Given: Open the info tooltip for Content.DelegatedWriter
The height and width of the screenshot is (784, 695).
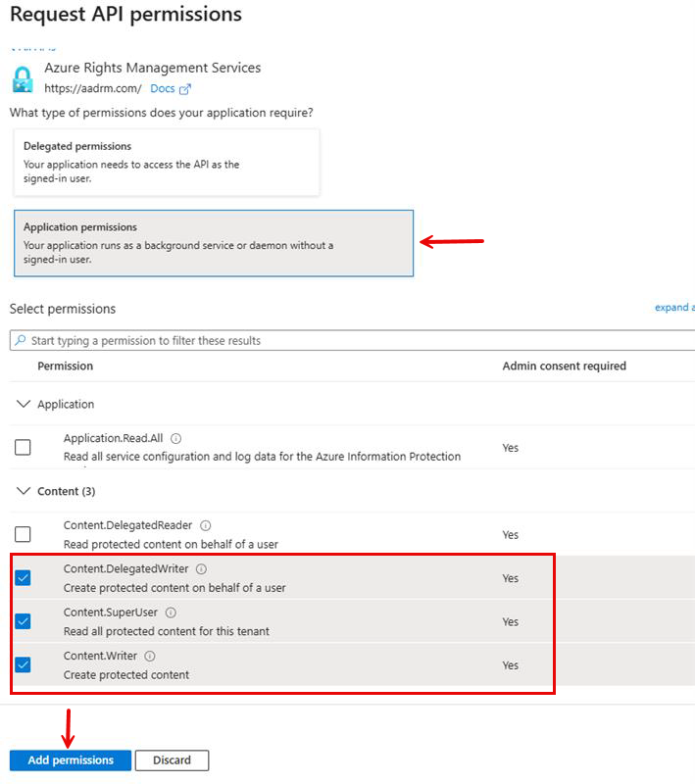Looking at the screenshot, I should point(203,567).
